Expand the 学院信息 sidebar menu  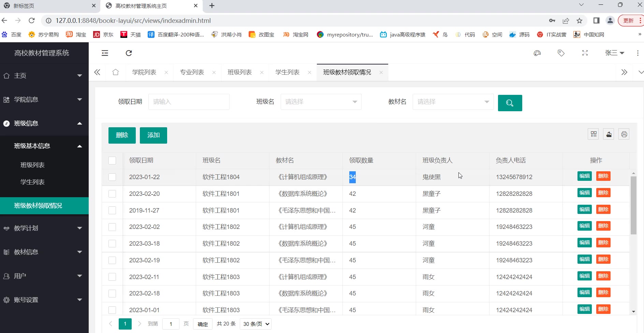pos(44,99)
